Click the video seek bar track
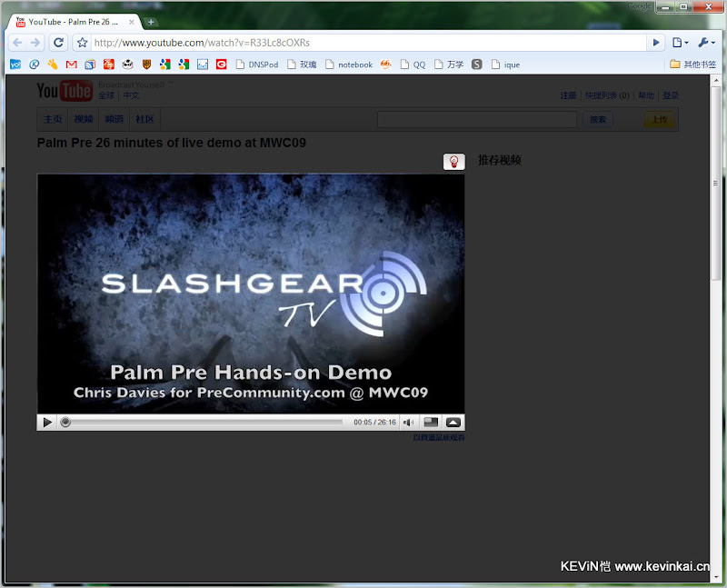Screen dimensions: 727x588 click(203, 423)
